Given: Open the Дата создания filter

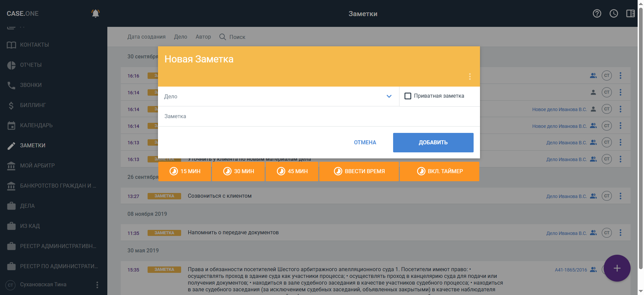Looking at the screenshot, I should point(146,37).
